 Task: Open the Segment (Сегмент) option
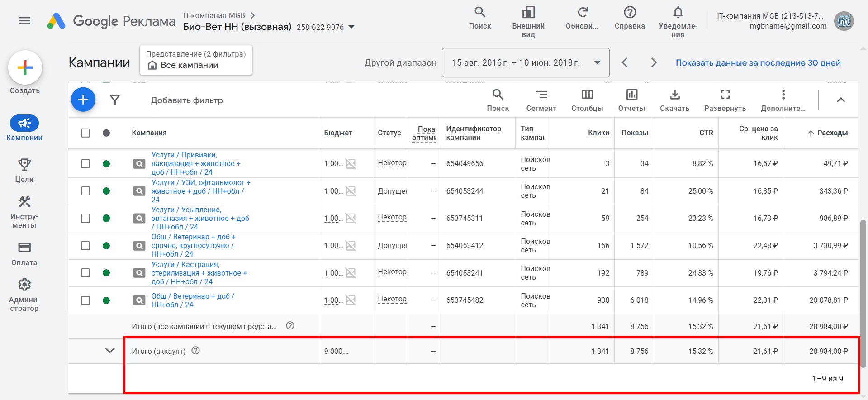click(541, 100)
